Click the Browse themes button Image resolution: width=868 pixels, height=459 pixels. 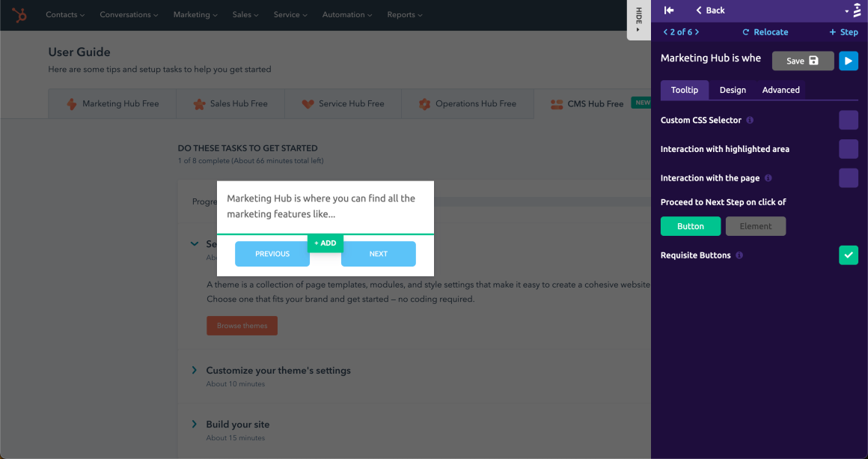tap(242, 326)
